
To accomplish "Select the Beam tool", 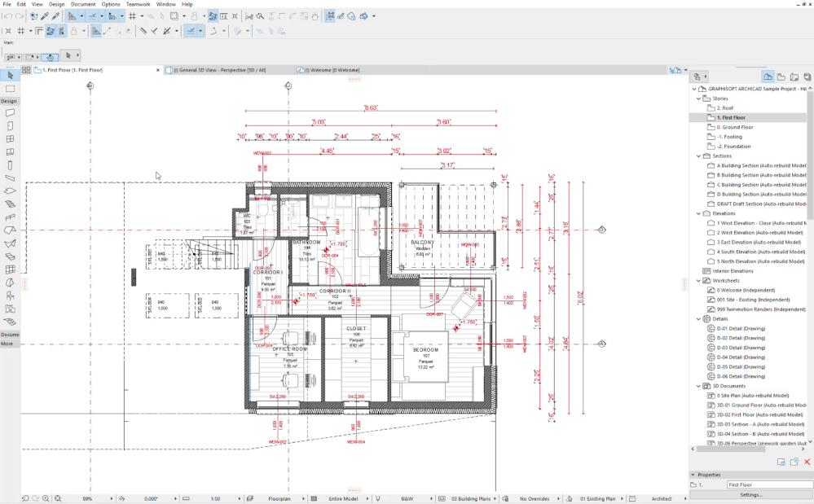I will tap(10, 177).
